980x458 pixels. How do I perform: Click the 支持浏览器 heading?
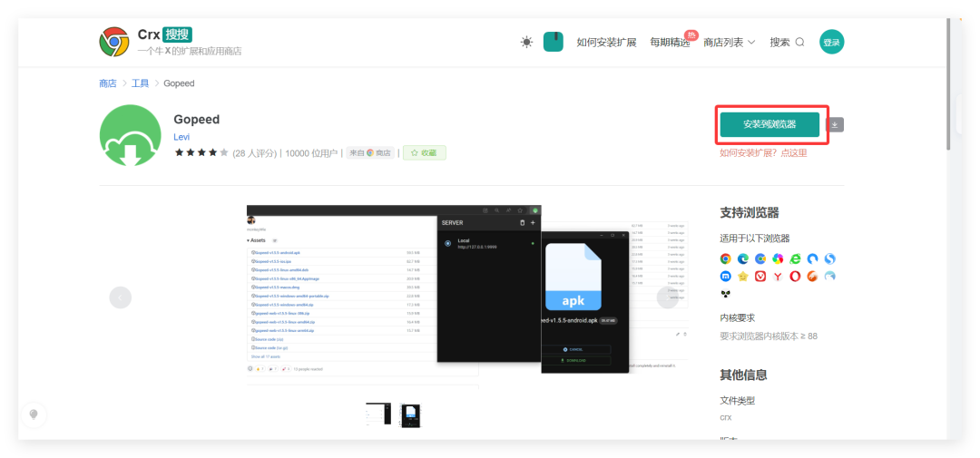pyautogui.click(x=750, y=212)
